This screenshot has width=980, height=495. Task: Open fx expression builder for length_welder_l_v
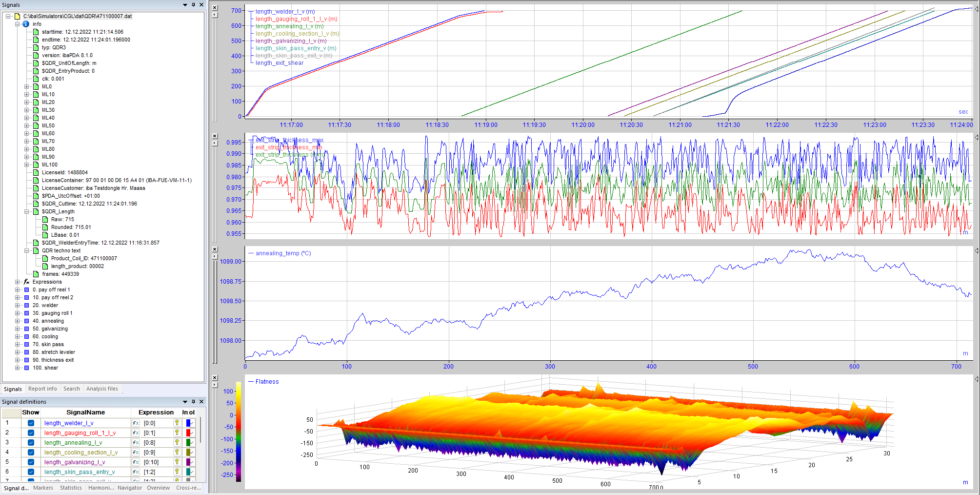pos(136,423)
